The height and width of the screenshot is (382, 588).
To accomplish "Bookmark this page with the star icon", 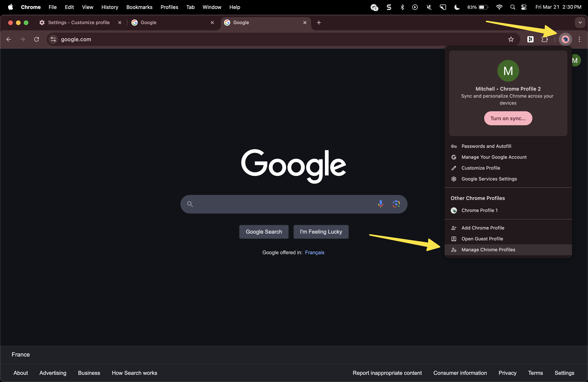I will (511, 39).
